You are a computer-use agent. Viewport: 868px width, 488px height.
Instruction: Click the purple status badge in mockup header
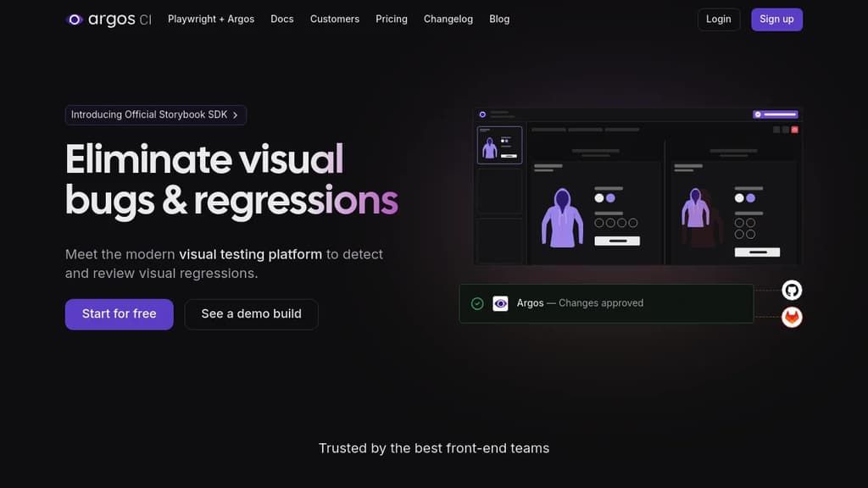tap(775, 114)
